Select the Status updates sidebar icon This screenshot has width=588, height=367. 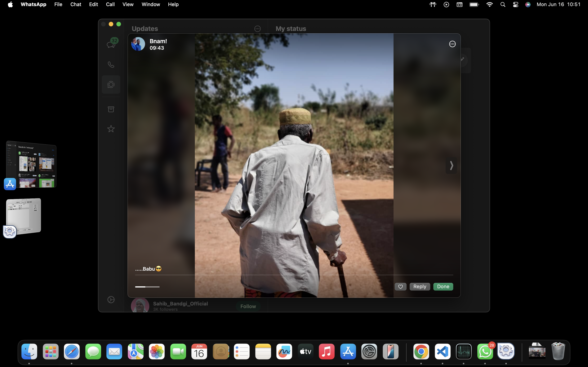[111, 84]
